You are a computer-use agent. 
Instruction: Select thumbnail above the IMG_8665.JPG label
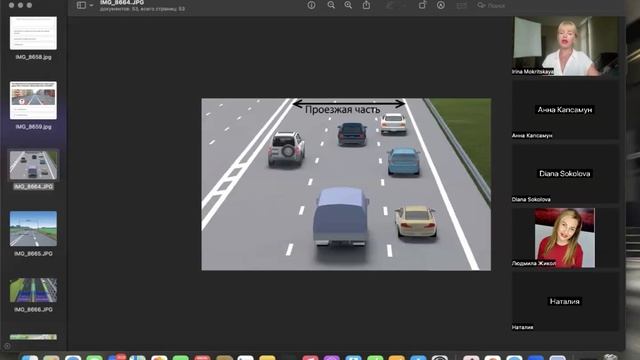click(33, 229)
